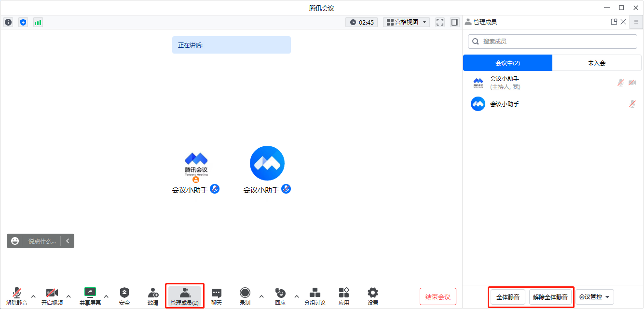Expand share options next to 共享屏幕
Image resolution: width=644 pixels, height=309 pixels.
click(106, 296)
